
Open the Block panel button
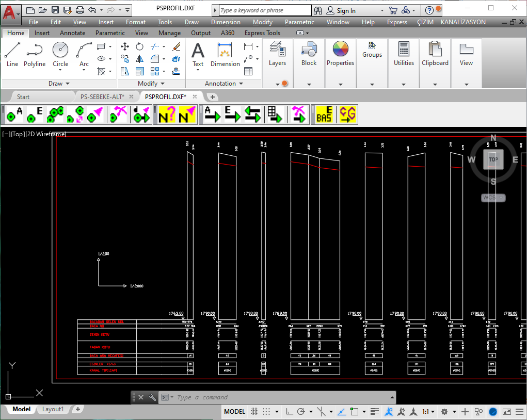pos(309,54)
